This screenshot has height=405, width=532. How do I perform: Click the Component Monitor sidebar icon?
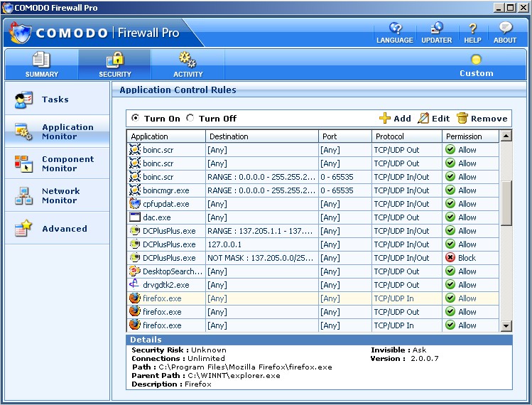point(23,163)
